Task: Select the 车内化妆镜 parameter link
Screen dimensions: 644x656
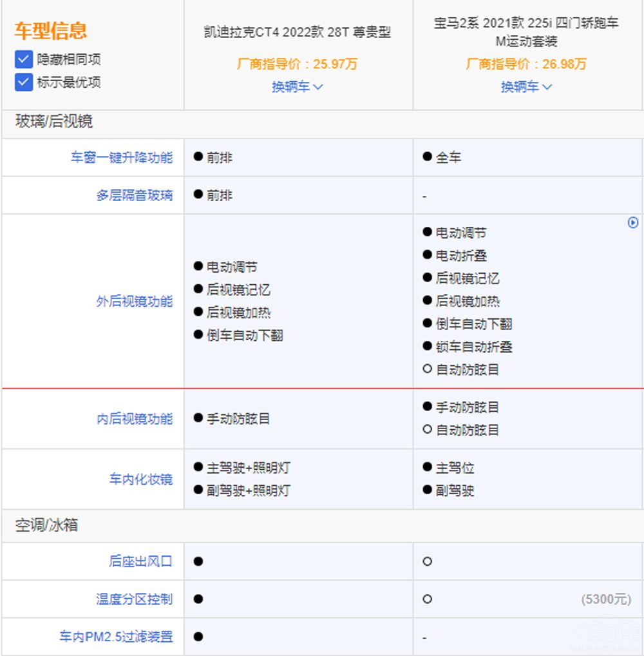Action: (141, 479)
